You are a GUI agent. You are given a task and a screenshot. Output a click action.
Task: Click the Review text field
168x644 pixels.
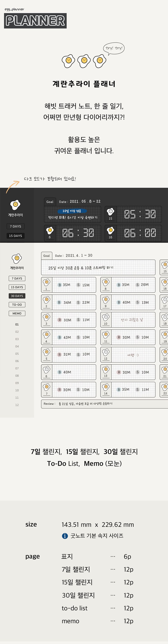(x=105, y=404)
